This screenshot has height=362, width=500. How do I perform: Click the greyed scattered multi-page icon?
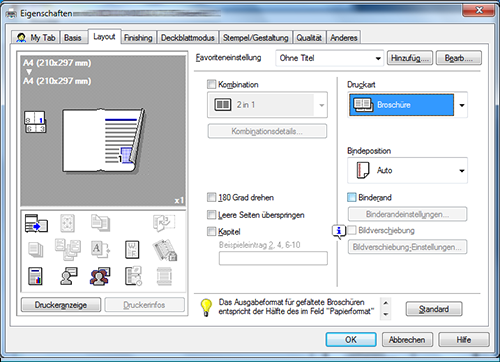click(68, 249)
